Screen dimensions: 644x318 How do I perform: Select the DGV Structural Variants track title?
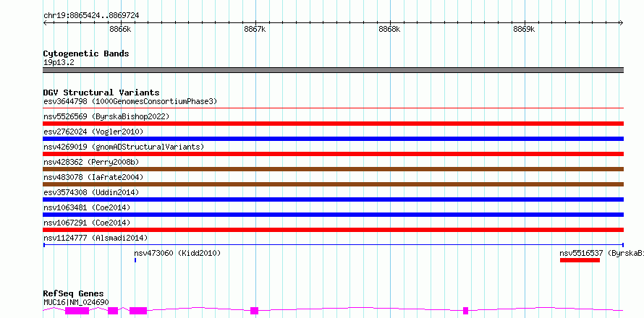click(x=101, y=93)
